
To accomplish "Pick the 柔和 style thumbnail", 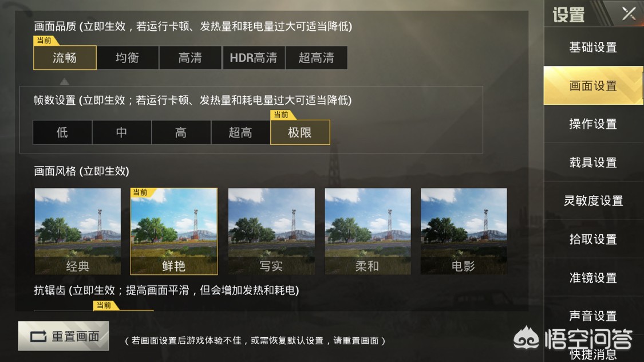I will [x=368, y=231].
